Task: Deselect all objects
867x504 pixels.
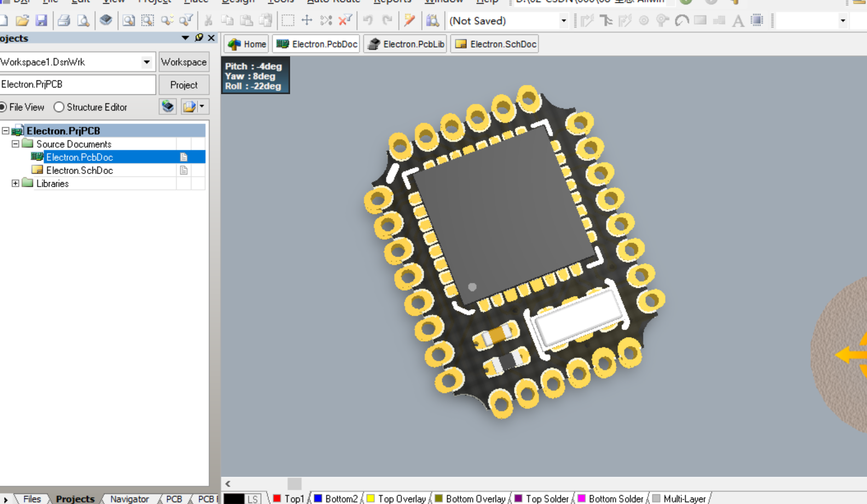Action: tap(326, 21)
